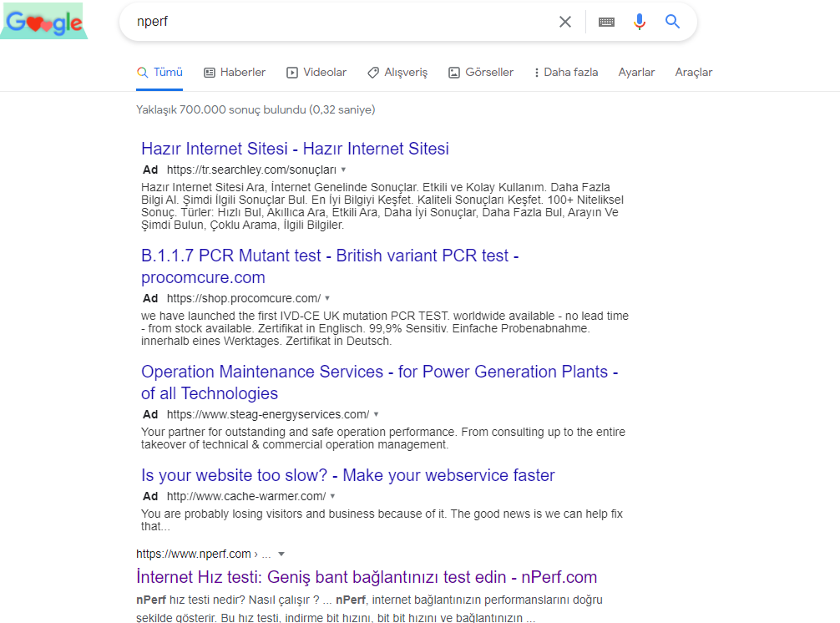Start voice search with the microphone

click(x=639, y=22)
